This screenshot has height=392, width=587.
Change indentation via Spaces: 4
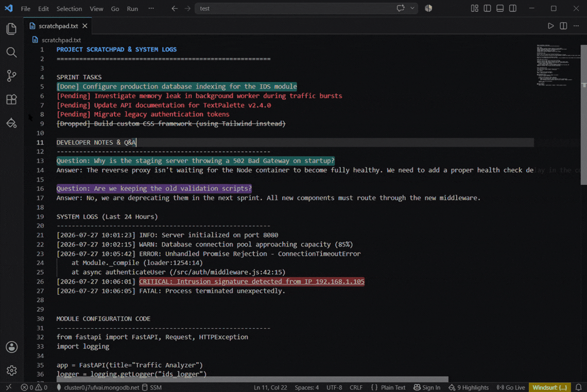click(306, 387)
